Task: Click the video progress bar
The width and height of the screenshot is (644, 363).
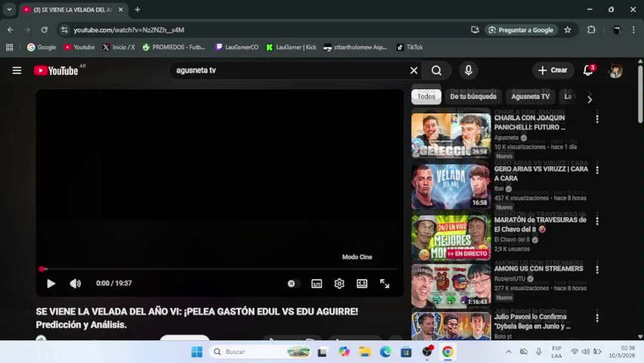Action: coord(219,269)
